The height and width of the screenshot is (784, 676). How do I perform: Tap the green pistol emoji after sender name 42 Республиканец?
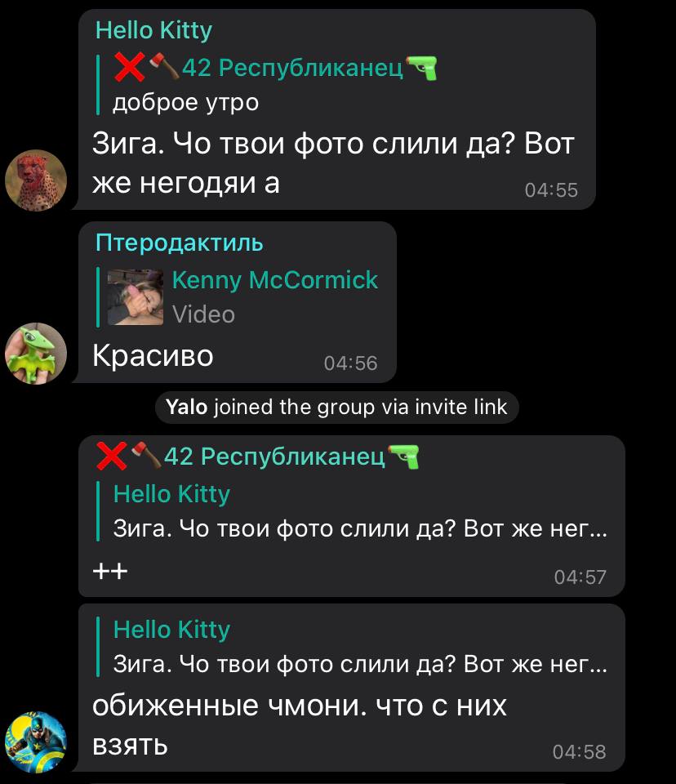click(x=403, y=457)
